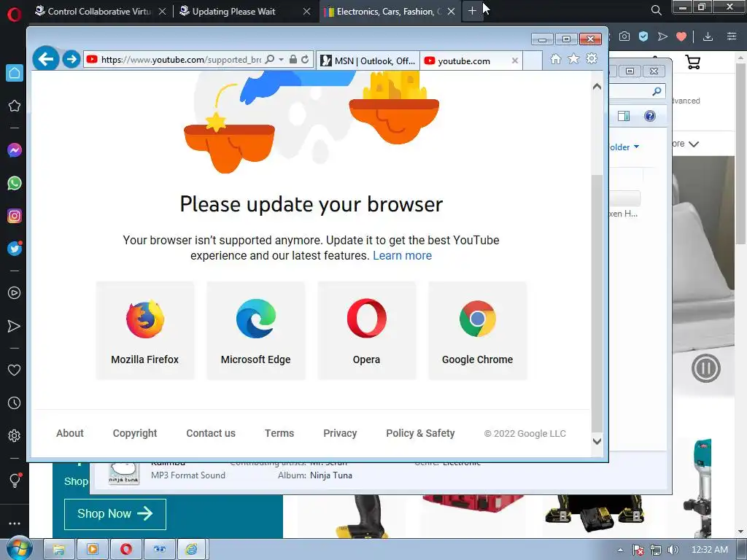Open Internet Explorer from taskbar

(x=192, y=550)
